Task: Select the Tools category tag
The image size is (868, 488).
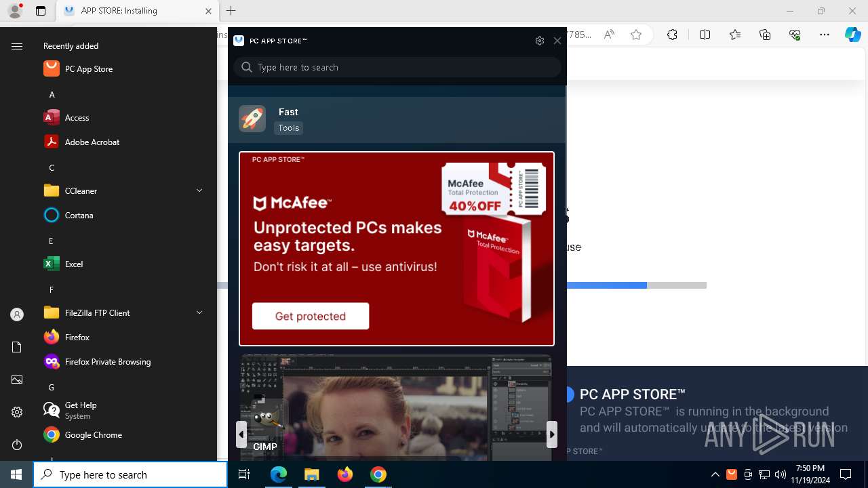Action: [289, 127]
